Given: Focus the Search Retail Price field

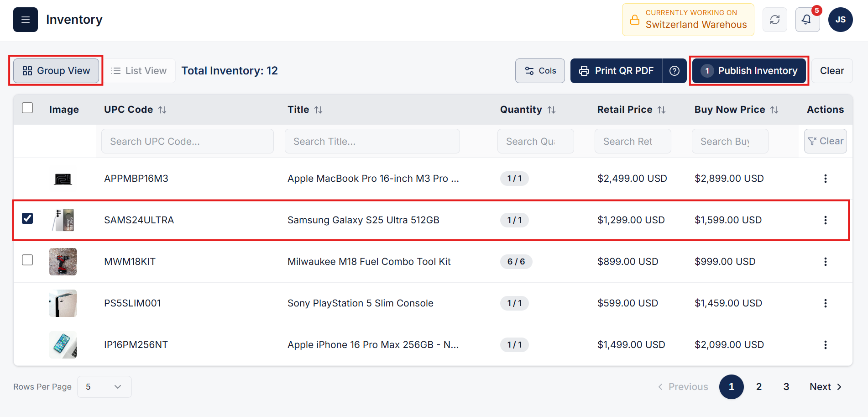Looking at the screenshot, I should (x=633, y=141).
